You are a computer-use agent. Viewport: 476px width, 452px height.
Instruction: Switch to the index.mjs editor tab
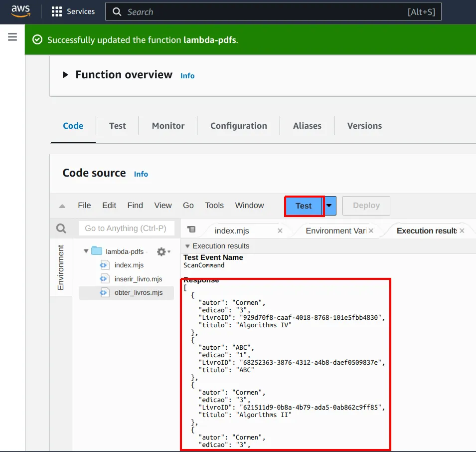click(232, 231)
